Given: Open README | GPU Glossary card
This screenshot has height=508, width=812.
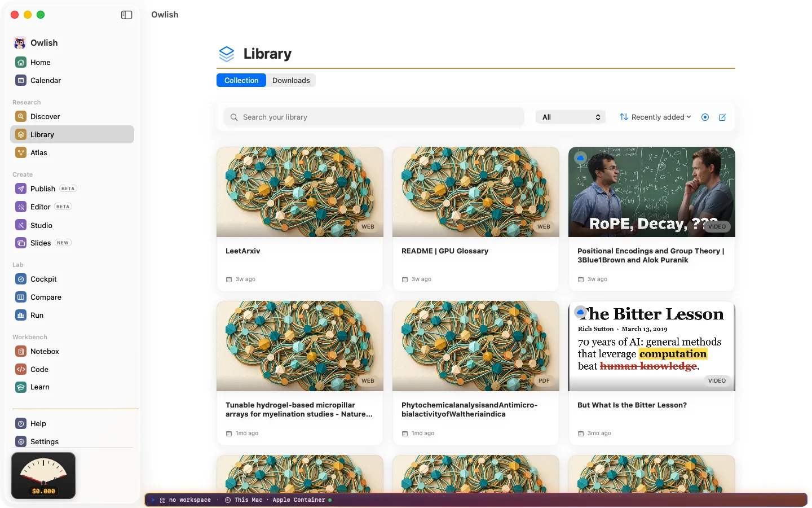Looking at the screenshot, I should point(476,219).
